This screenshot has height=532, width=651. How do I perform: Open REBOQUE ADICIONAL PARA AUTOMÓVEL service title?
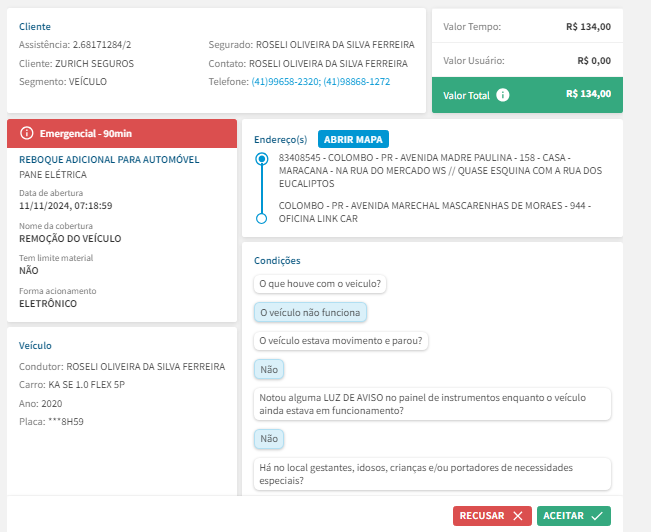coord(109,159)
